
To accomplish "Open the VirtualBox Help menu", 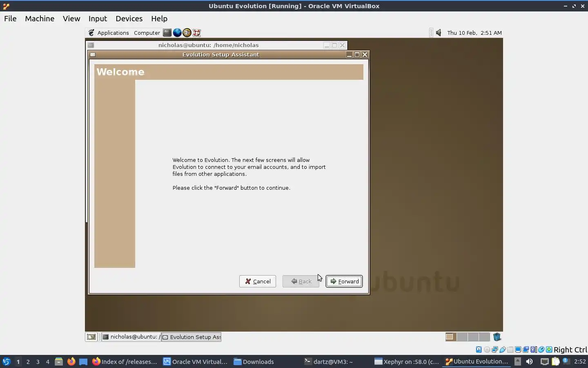I will pos(159,18).
